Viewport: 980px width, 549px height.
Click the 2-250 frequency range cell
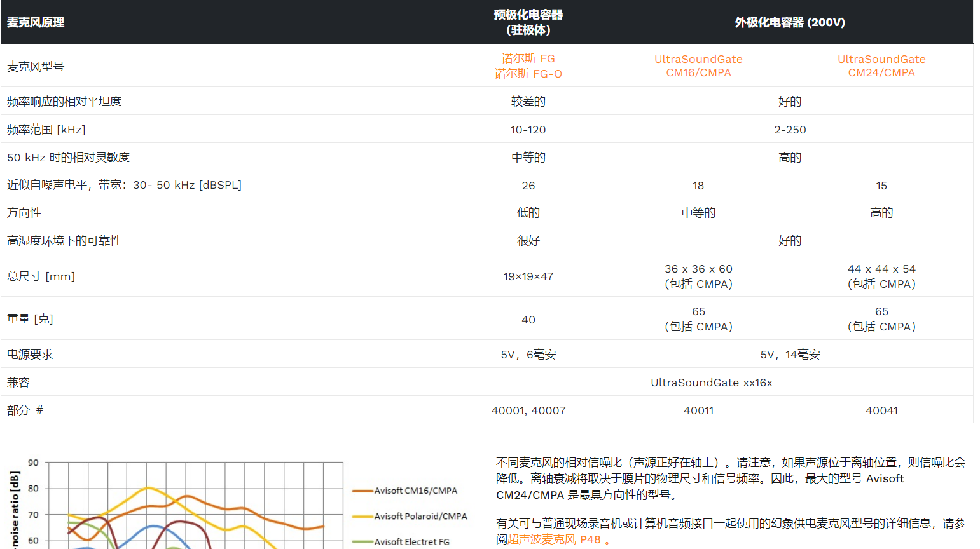point(790,130)
